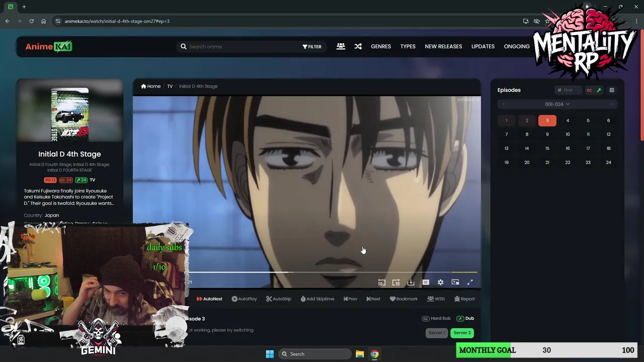Open the TYPES menu
This screenshot has height=362, width=644.
408,46
